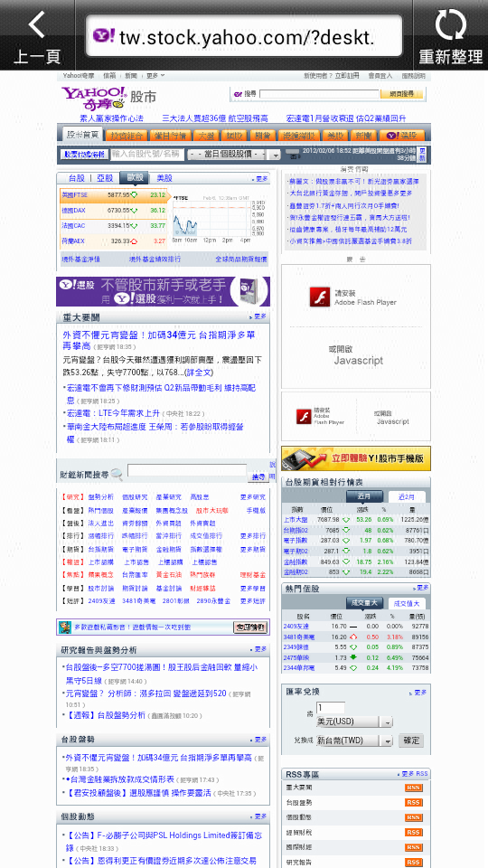
Task: Click 立即註冊 link at top
Action: point(346,76)
